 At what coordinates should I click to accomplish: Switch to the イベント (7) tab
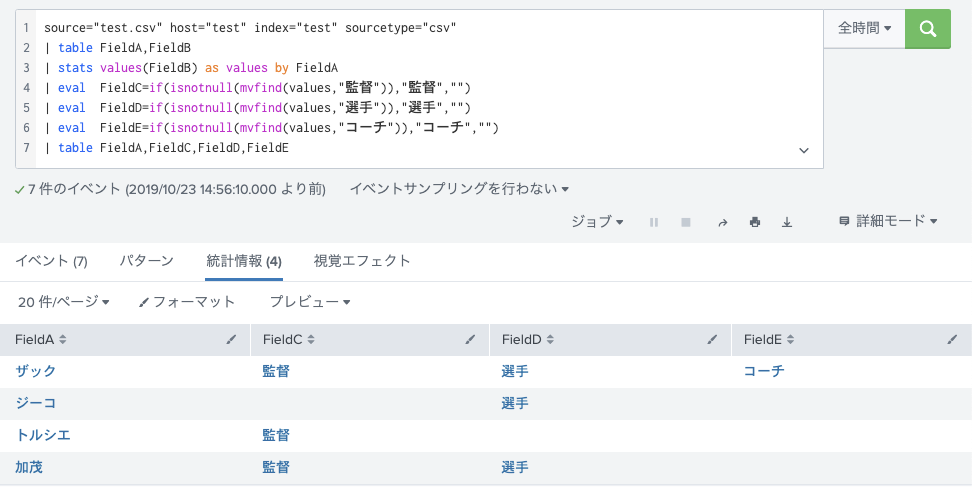point(51,261)
